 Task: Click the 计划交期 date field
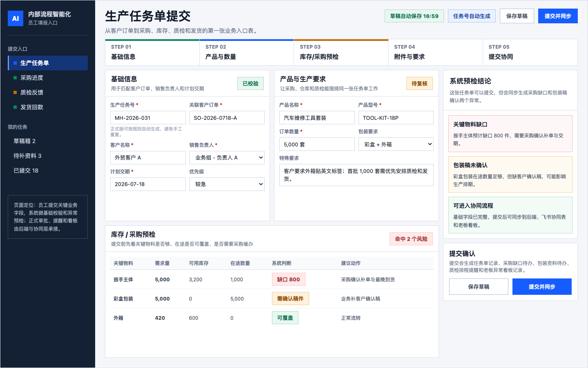point(148,184)
